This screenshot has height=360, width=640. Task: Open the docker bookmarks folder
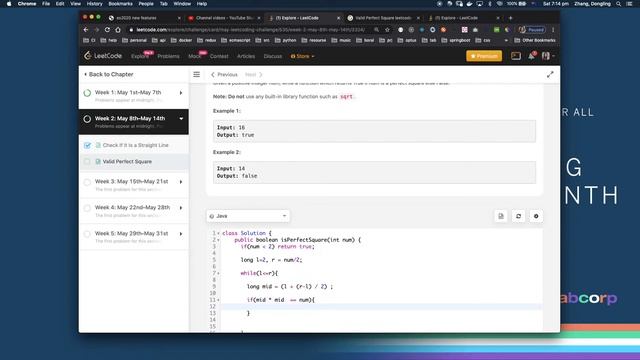pyautogui.click(x=182, y=40)
